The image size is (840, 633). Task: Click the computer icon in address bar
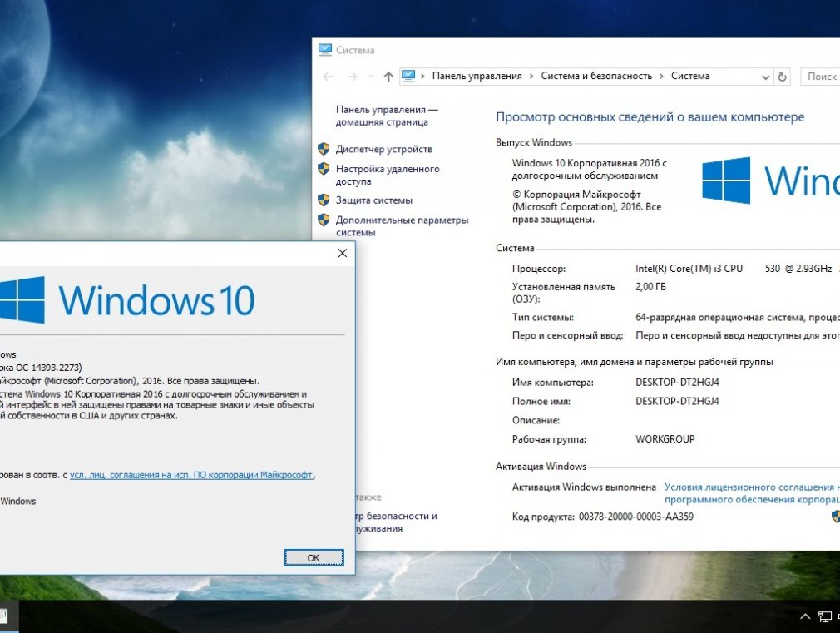pos(408,77)
